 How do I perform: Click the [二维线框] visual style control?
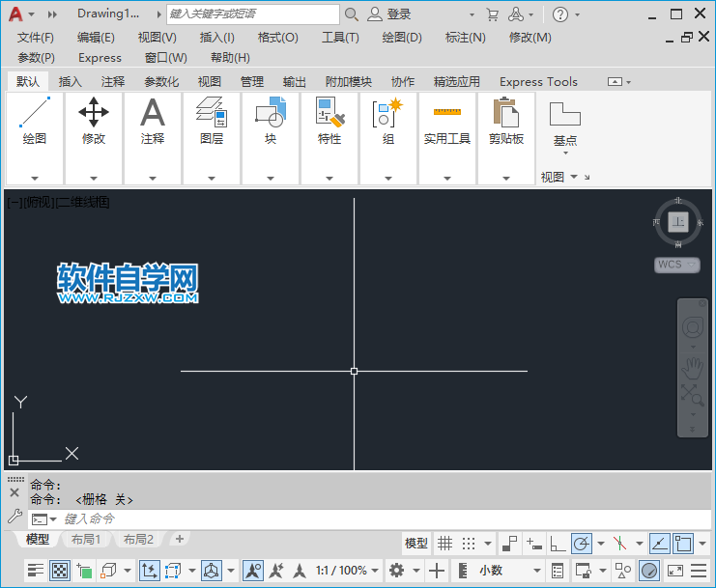pos(83,202)
